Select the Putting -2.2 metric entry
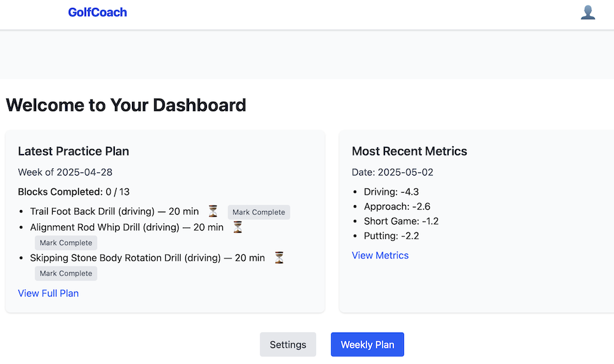The image size is (614, 364). (x=391, y=236)
